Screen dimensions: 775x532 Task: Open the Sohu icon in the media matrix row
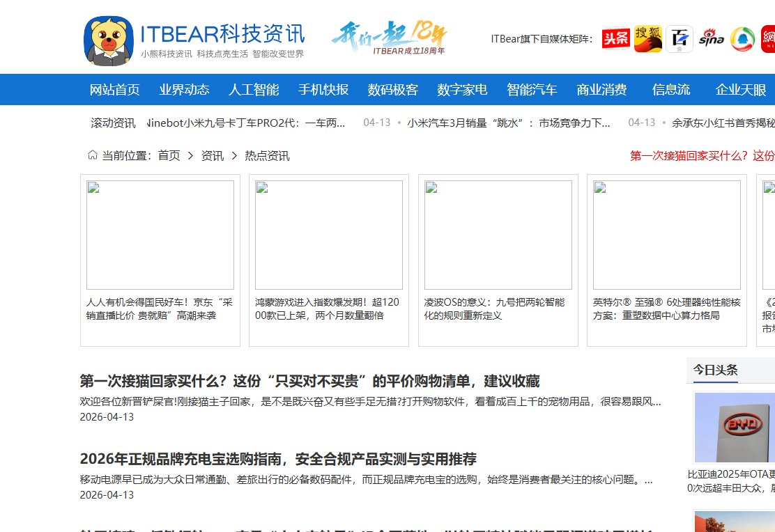point(647,38)
